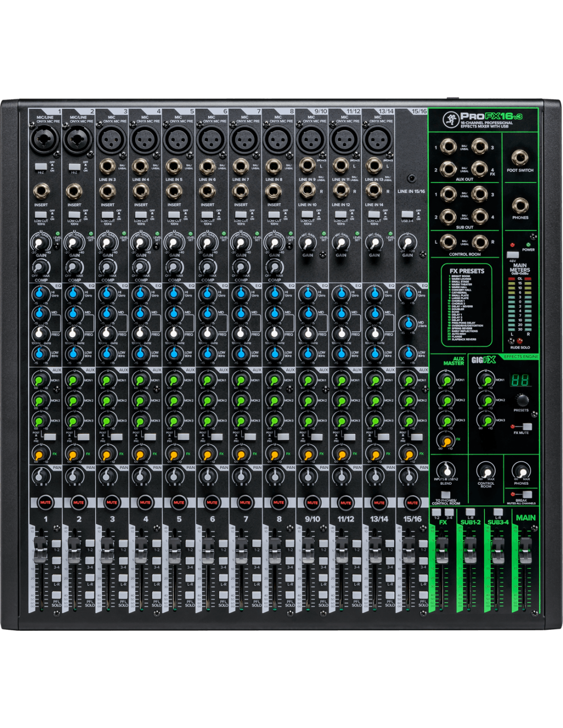Mute channel 9/10 with its MUTE button

(312, 503)
